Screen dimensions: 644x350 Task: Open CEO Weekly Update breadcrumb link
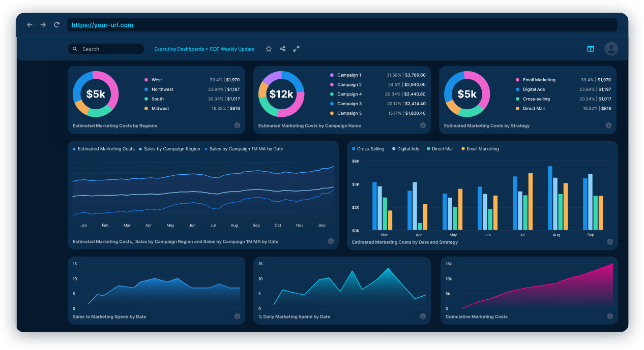(232, 49)
